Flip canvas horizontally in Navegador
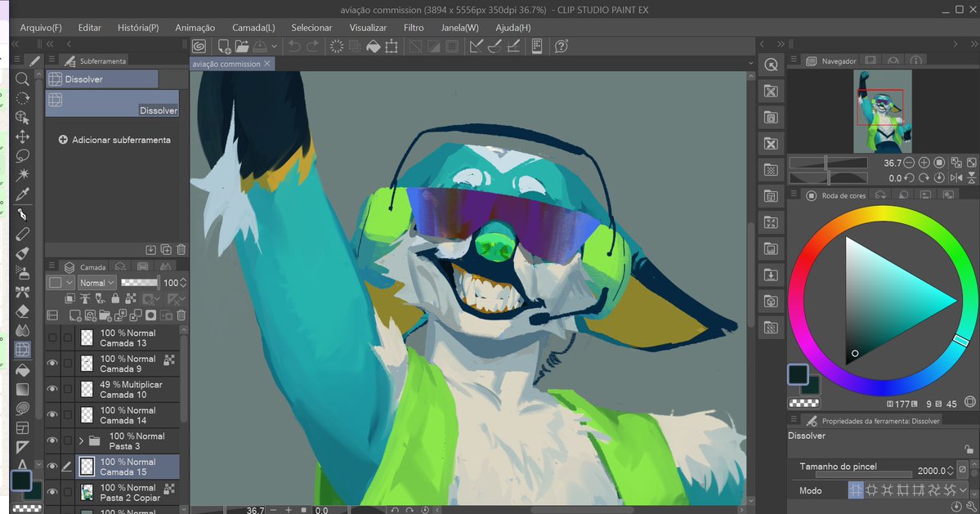 pyautogui.click(x=955, y=178)
